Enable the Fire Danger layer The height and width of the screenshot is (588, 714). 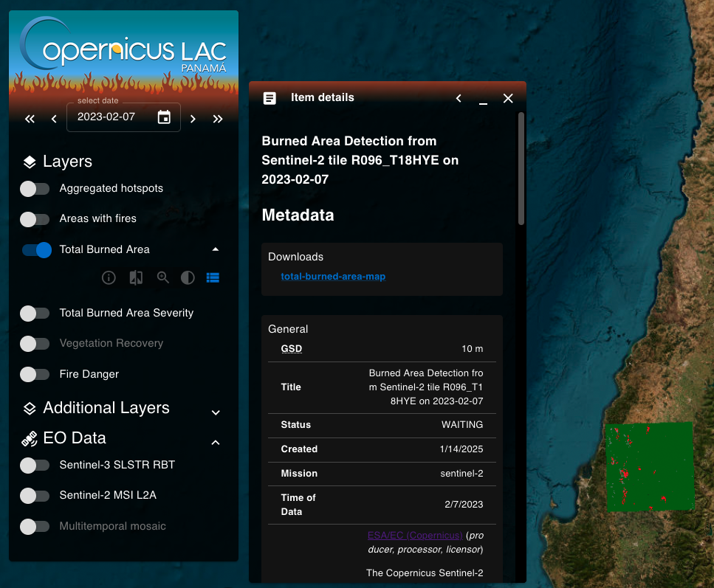coord(35,375)
